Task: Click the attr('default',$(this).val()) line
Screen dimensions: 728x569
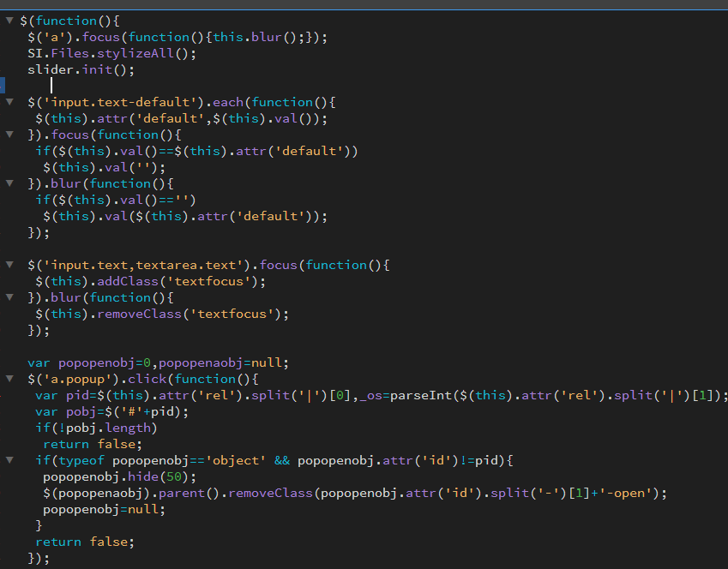Action: click(181, 118)
